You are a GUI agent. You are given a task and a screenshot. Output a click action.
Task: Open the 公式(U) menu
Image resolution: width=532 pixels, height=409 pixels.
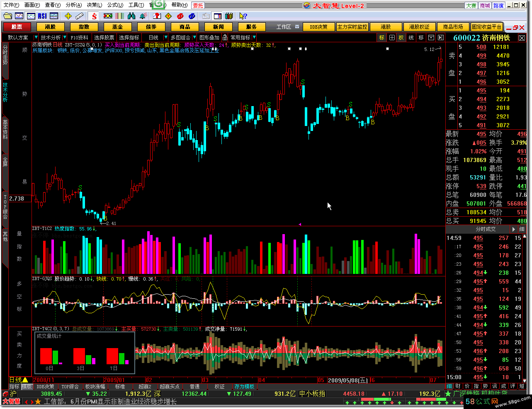115,5
